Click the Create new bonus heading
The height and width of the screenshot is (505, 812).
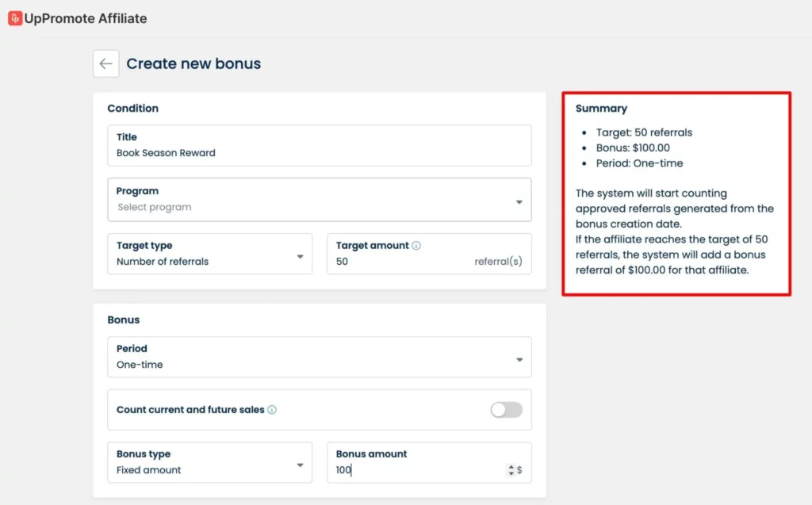pyautogui.click(x=193, y=63)
